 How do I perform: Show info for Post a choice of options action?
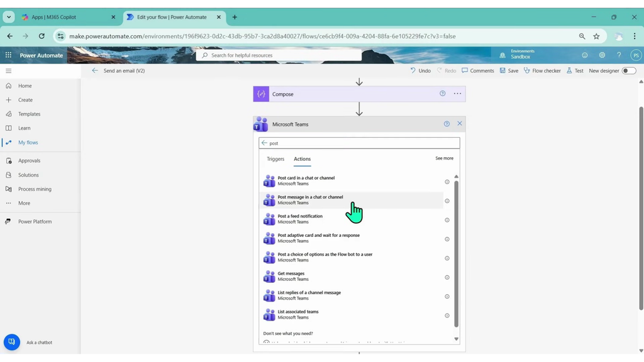coord(447,258)
